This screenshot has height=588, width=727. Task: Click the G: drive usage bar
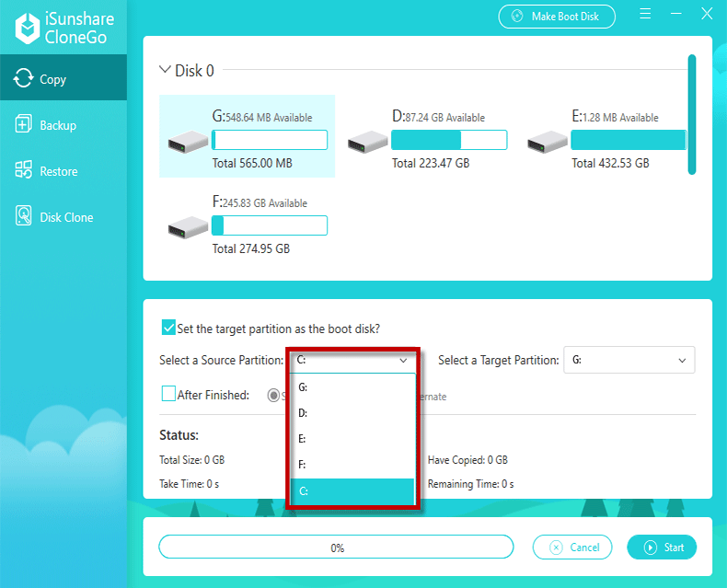(270, 140)
